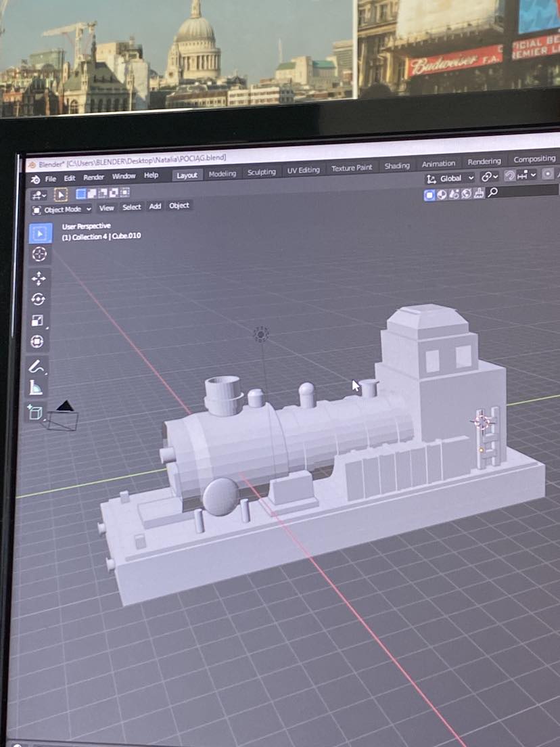The image size is (560, 747).
Task: Set selection mode to extend
Action: click(x=92, y=193)
